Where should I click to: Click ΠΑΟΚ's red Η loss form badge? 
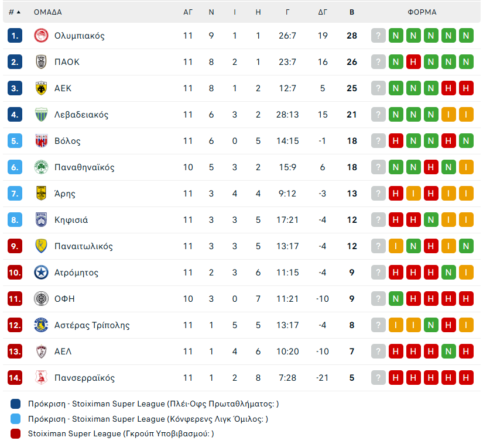(414, 62)
